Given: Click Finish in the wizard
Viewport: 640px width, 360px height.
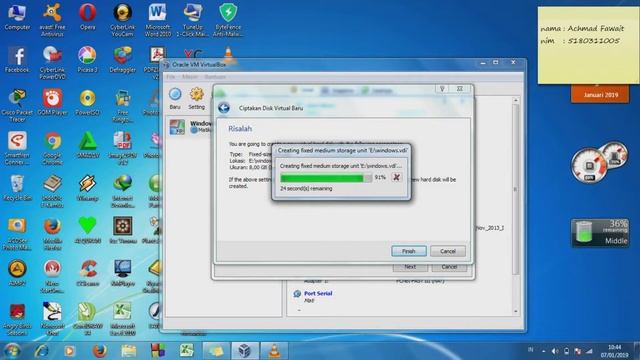Looking at the screenshot, I should click(x=409, y=251).
